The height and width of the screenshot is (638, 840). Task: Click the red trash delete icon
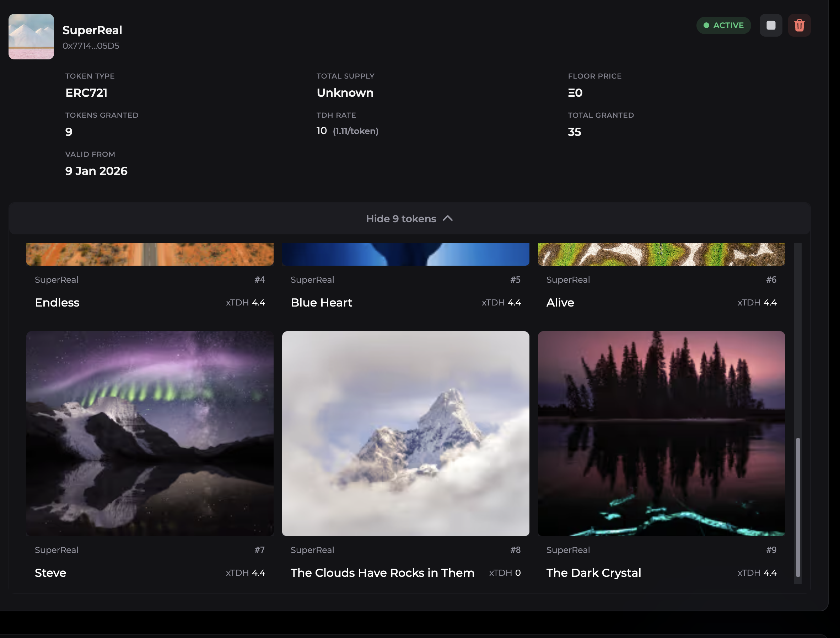pos(799,26)
